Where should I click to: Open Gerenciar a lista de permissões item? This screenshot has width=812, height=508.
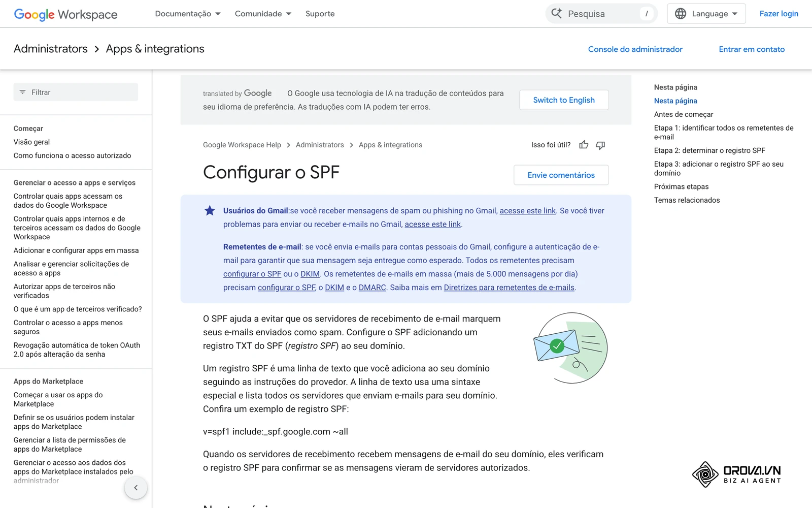click(70, 444)
